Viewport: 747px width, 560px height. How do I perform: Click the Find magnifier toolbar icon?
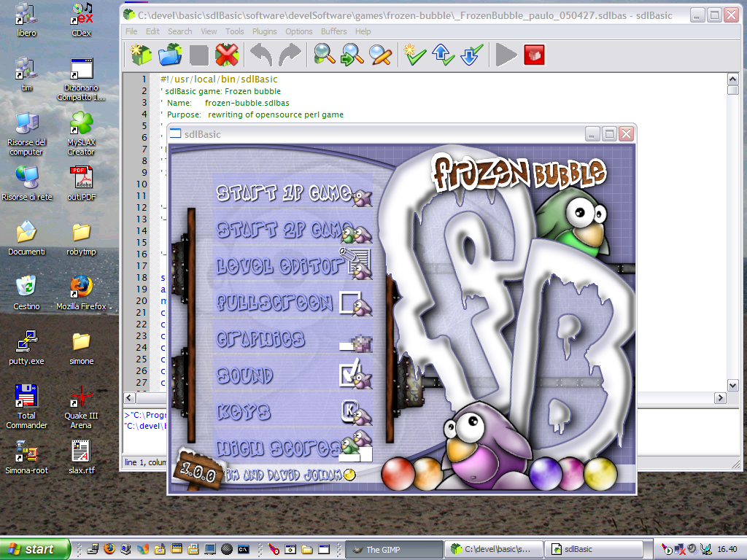coord(325,55)
